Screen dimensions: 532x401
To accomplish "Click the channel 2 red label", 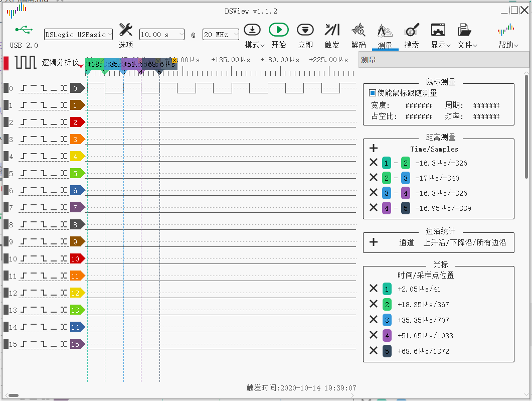I will [77, 122].
